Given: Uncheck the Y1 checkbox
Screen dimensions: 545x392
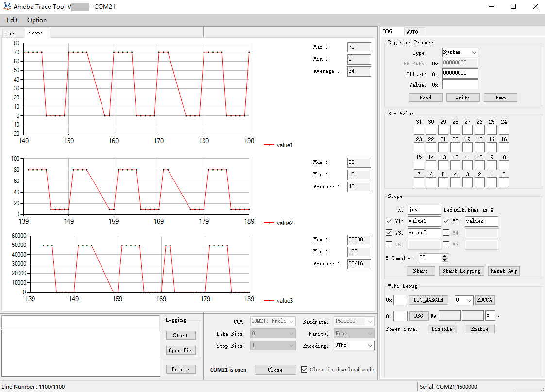Looking at the screenshot, I should [389, 221].
